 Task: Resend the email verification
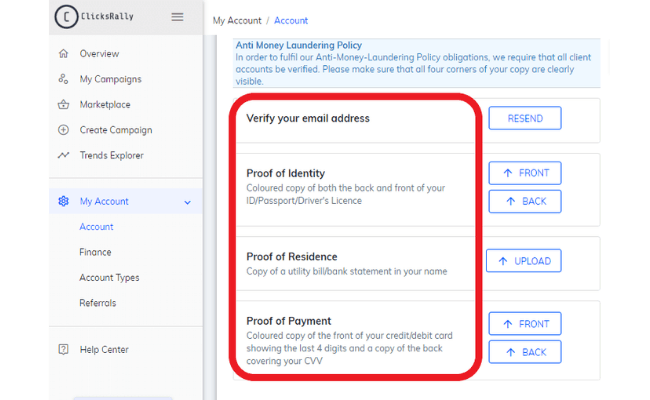(525, 119)
